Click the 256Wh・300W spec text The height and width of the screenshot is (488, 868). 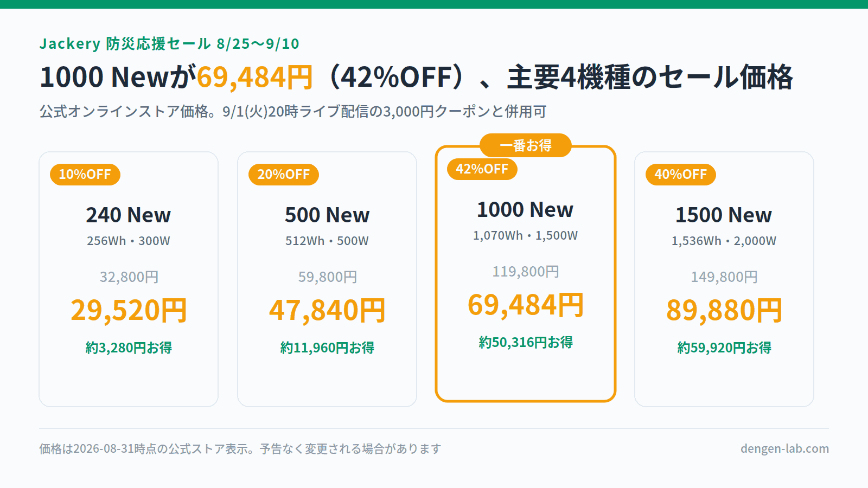coord(129,241)
